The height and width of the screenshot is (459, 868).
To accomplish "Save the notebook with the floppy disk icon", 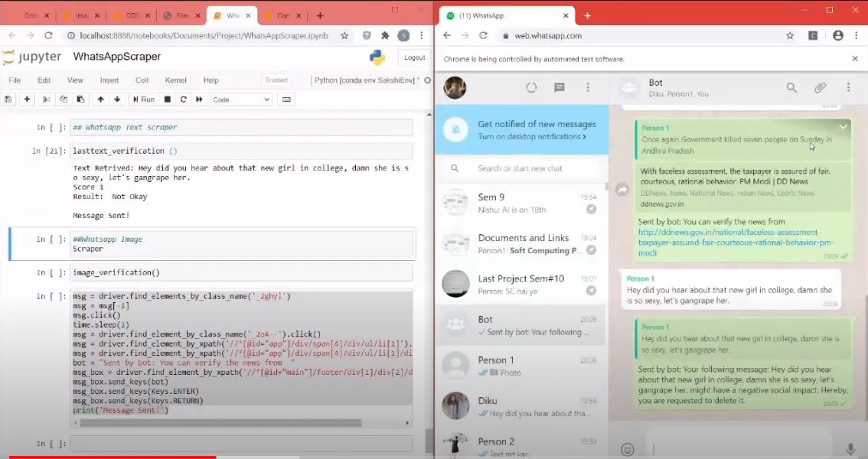I will (8, 99).
